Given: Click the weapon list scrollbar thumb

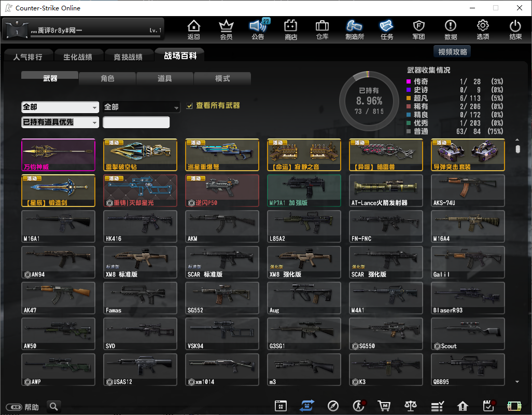Looking at the screenshot, I should tap(517, 149).
